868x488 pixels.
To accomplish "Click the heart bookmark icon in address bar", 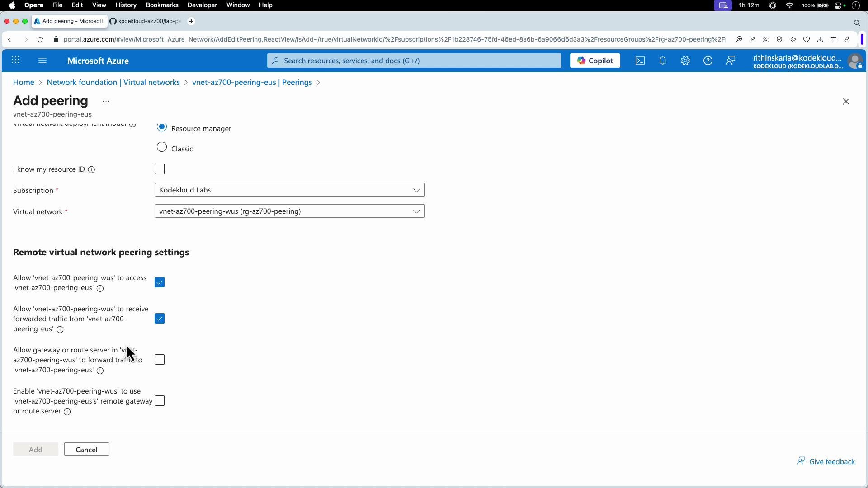I will point(807,40).
